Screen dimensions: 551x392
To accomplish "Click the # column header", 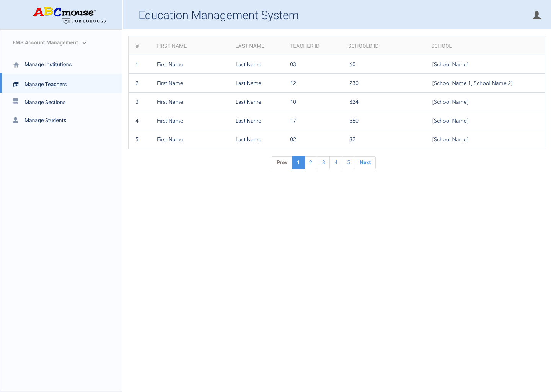I will coord(137,46).
